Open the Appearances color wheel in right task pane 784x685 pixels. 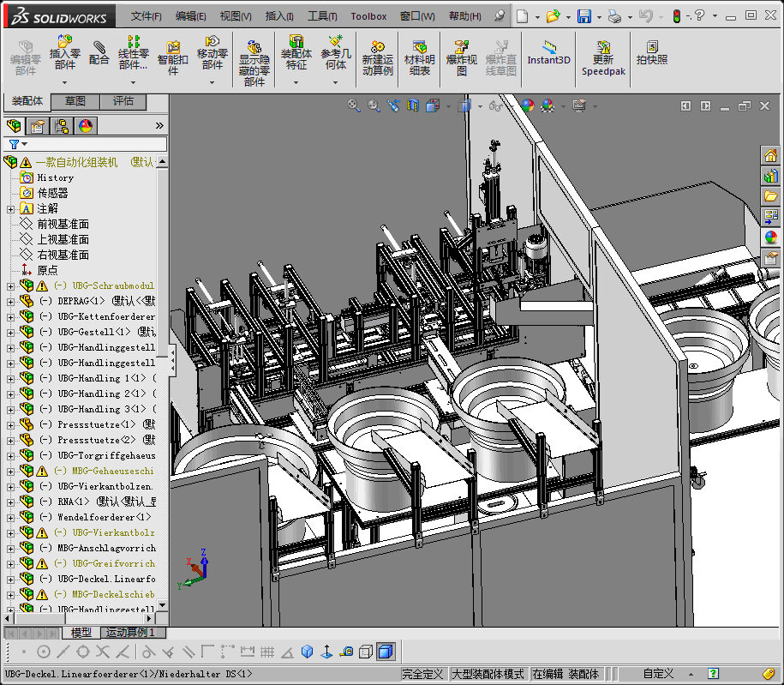771,237
